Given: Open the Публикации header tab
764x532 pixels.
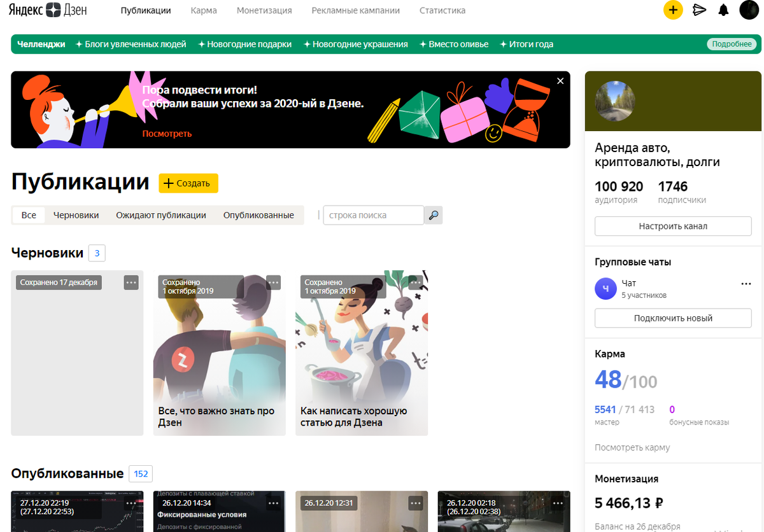Looking at the screenshot, I should click(x=146, y=10).
